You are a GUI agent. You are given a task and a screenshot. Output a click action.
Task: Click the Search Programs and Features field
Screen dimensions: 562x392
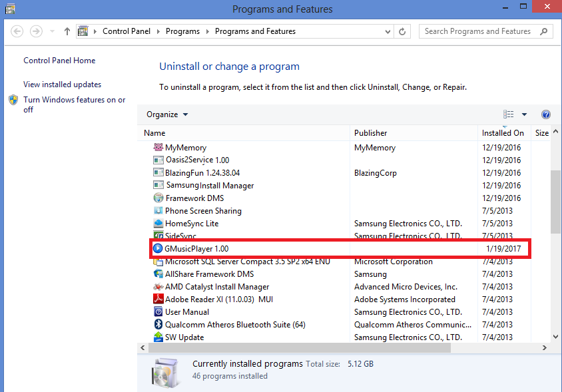479,31
